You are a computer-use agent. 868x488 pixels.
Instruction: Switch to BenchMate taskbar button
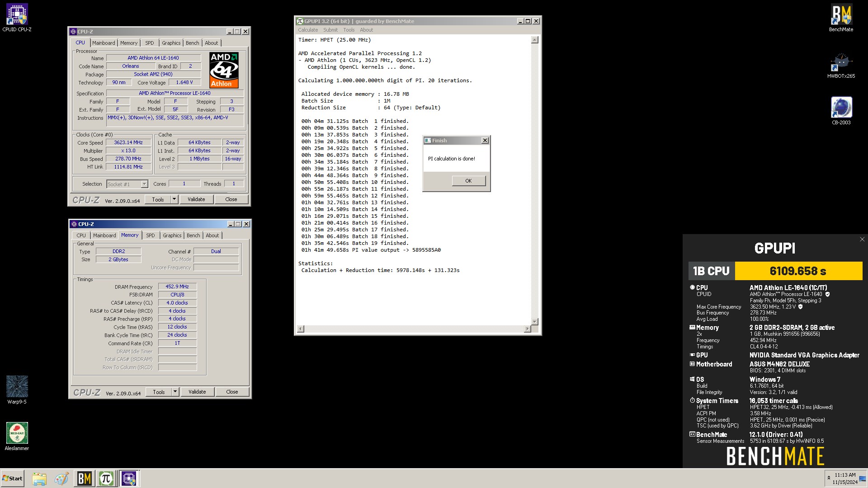(x=84, y=479)
